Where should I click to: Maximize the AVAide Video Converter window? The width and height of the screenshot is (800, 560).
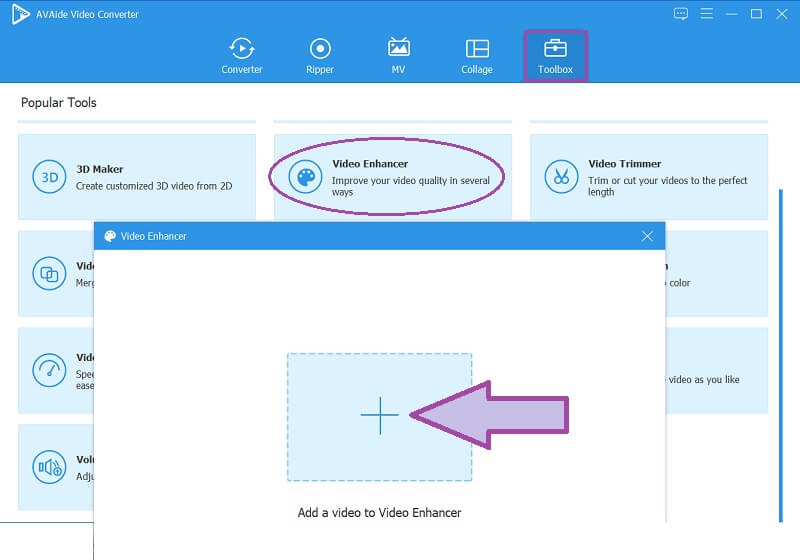click(x=757, y=14)
